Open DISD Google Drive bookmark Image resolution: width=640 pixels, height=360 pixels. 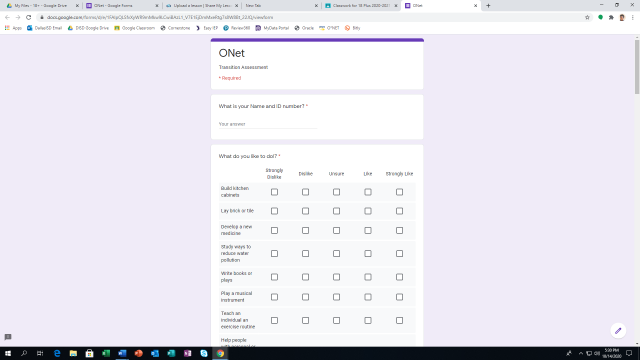[x=88, y=28]
